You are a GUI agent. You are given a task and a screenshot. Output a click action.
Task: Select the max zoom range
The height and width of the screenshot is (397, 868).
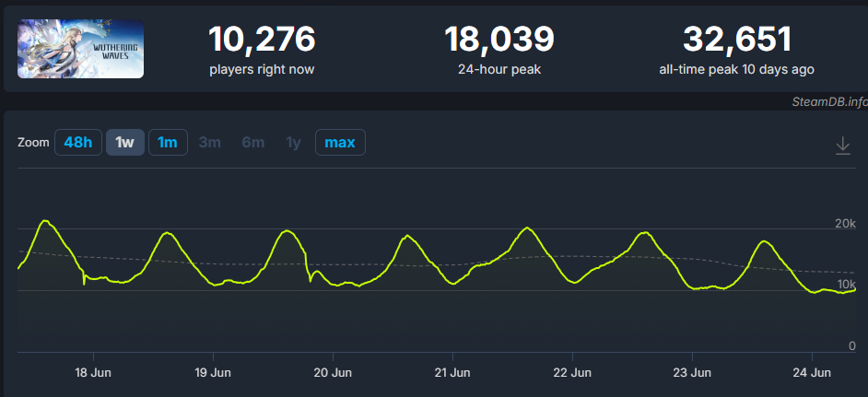(340, 142)
